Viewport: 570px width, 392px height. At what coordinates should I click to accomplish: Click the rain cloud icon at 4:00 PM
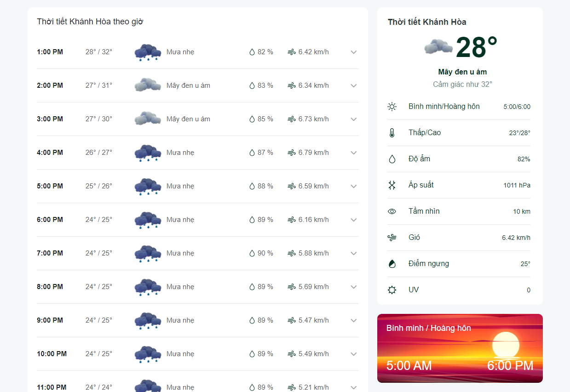148,153
